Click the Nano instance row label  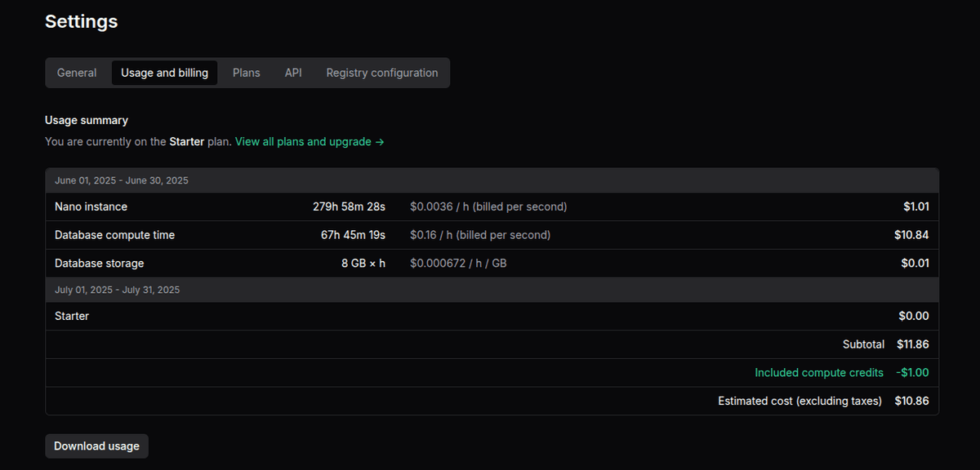coord(91,206)
